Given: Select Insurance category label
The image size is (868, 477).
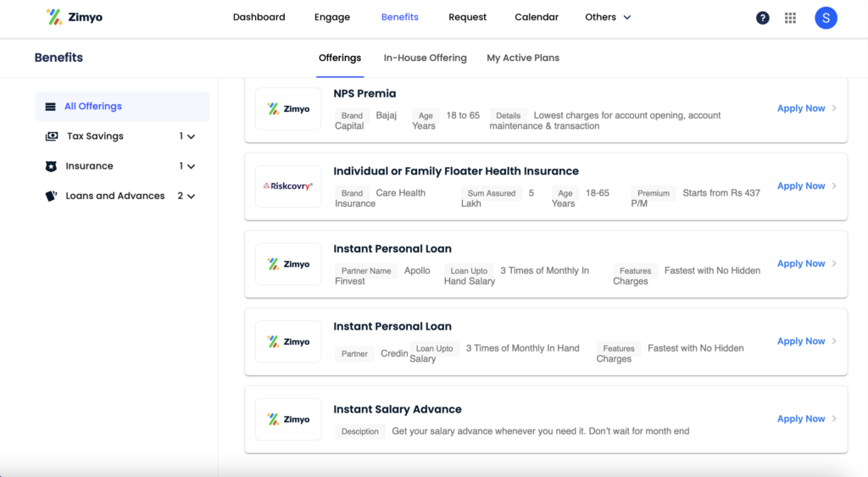Looking at the screenshot, I should click(x=89, y=166).
